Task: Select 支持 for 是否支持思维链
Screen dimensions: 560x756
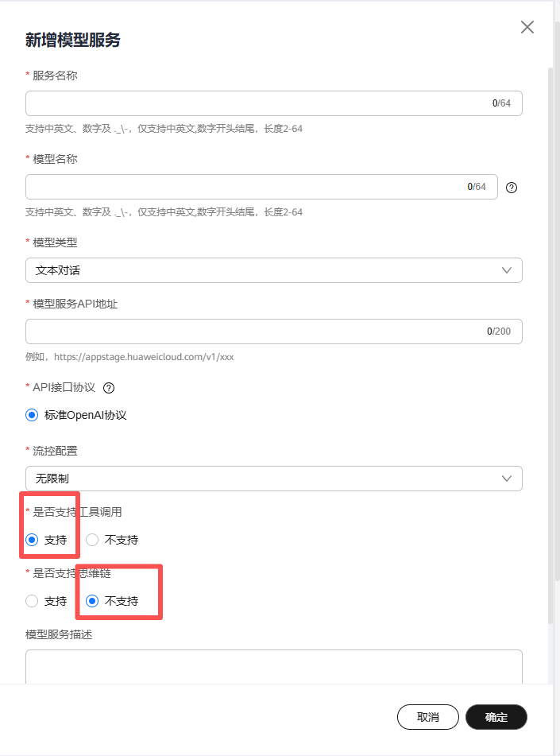Action: coord(32,601)
